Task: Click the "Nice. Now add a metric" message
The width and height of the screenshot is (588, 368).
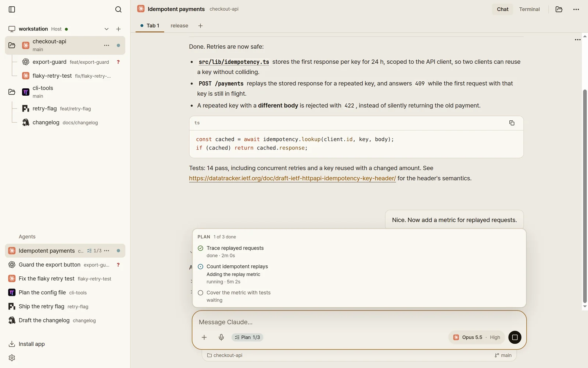Action: coord(454,220)
